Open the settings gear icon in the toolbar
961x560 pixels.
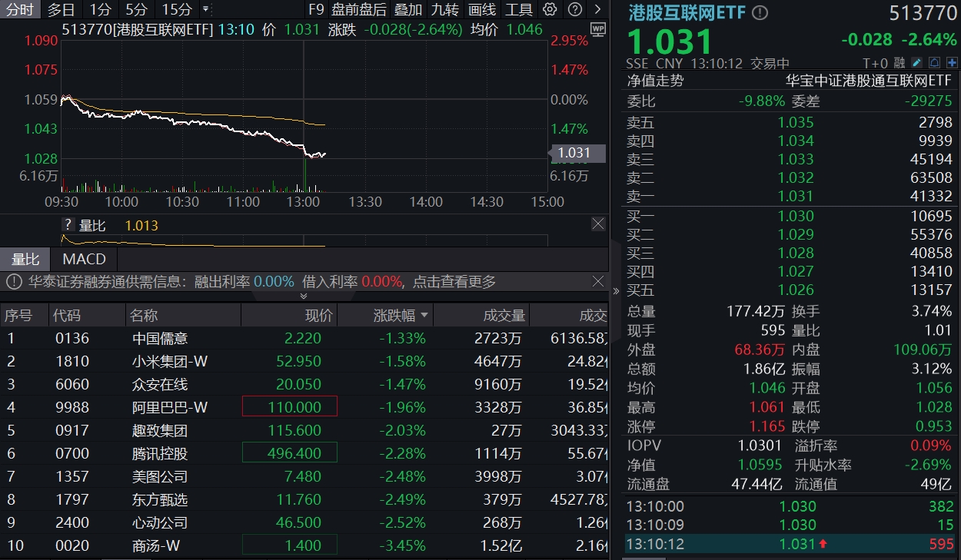549,10
